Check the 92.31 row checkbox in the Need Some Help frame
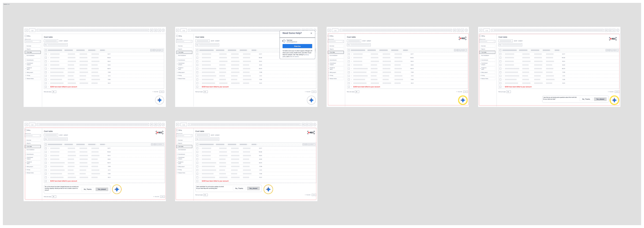Image resolution: width=644 pixels, height=228 pixels. pos(197,83)
